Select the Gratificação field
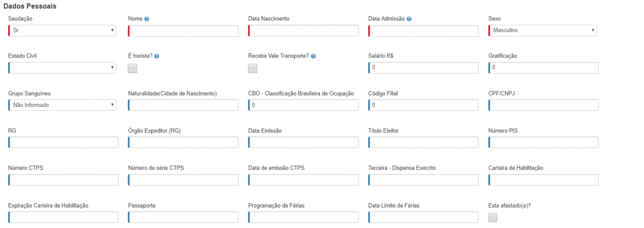This screenshot has width=644, height=228. 543,68
